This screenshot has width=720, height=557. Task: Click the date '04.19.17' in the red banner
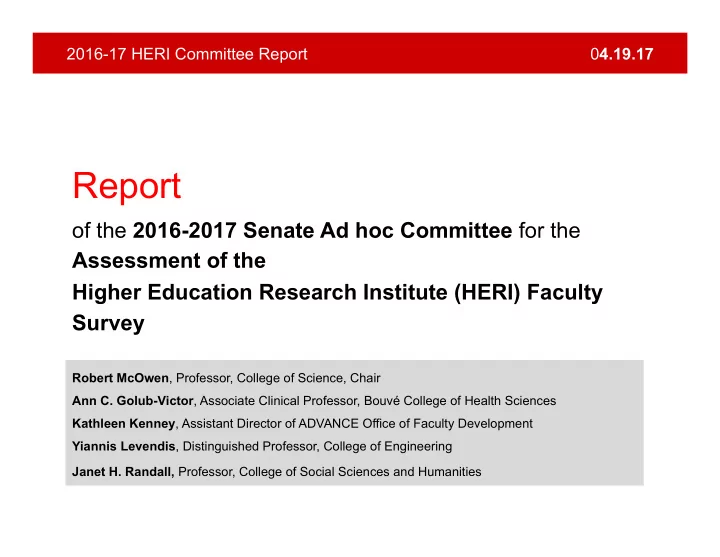tap(622, 54)
